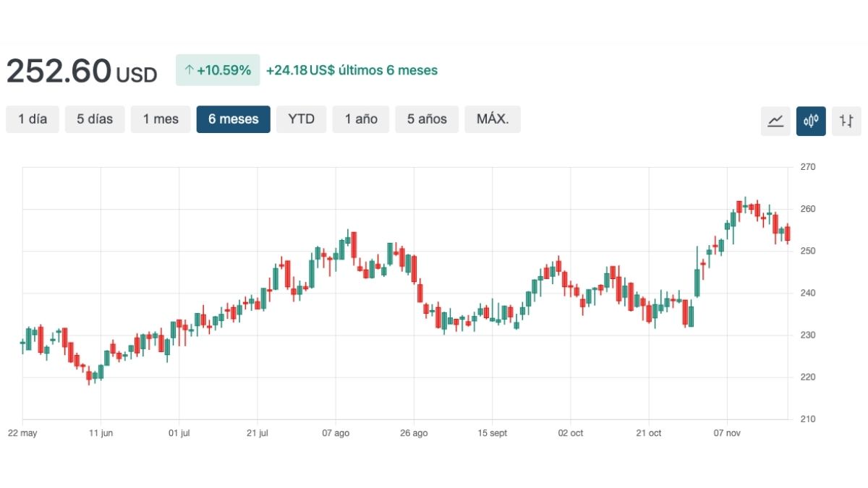Switch to the OHLC bars chart icon

pos(846,121)
